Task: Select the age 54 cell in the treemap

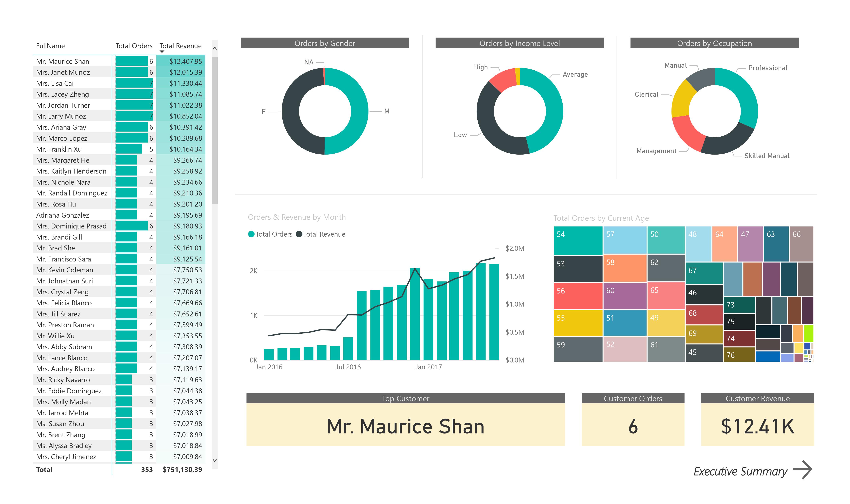Action: 577,241
